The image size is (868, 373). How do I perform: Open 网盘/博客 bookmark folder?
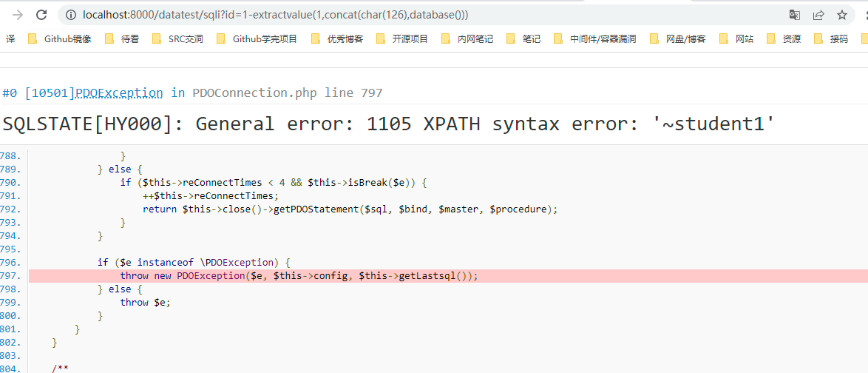coord(677,38)
